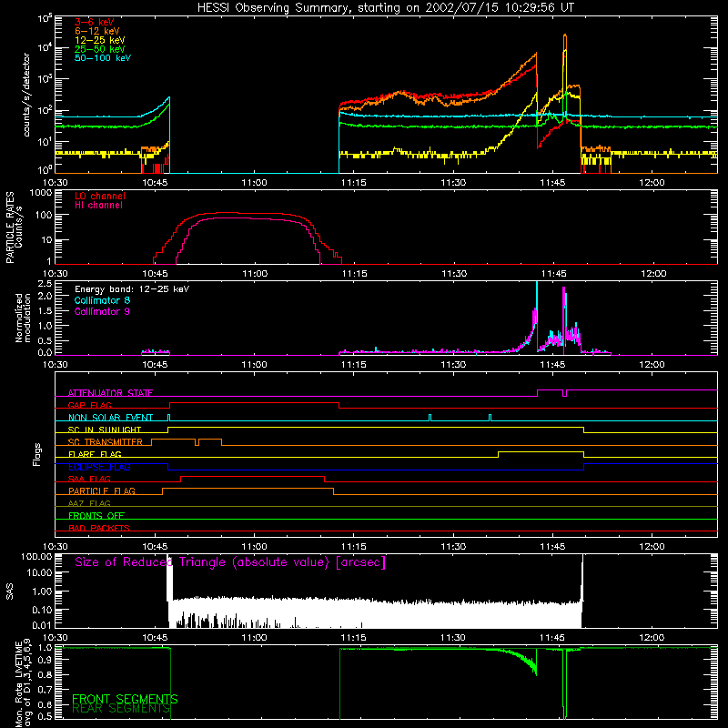Select the green 25-50 keV legend label
728x728 pixels.
[x=99, y=49]
